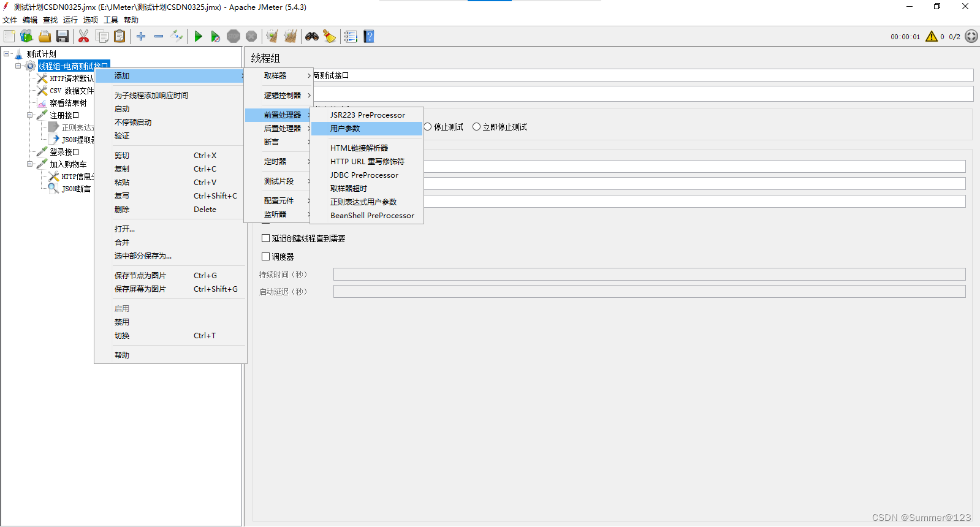The image size is (980, 527).
Task: Open the 文件 menu
Action: pos(10,20)
